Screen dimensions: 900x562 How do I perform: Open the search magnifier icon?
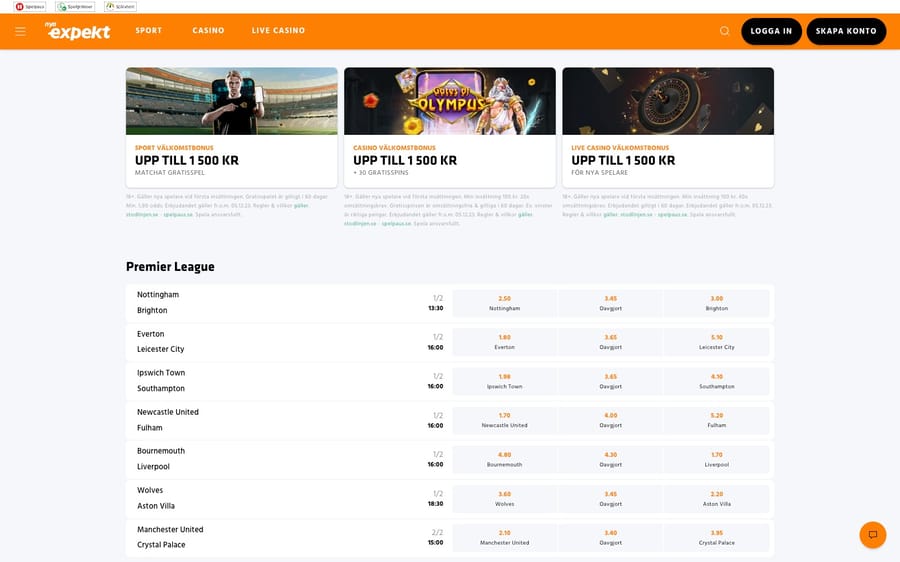tap(725, 31)
